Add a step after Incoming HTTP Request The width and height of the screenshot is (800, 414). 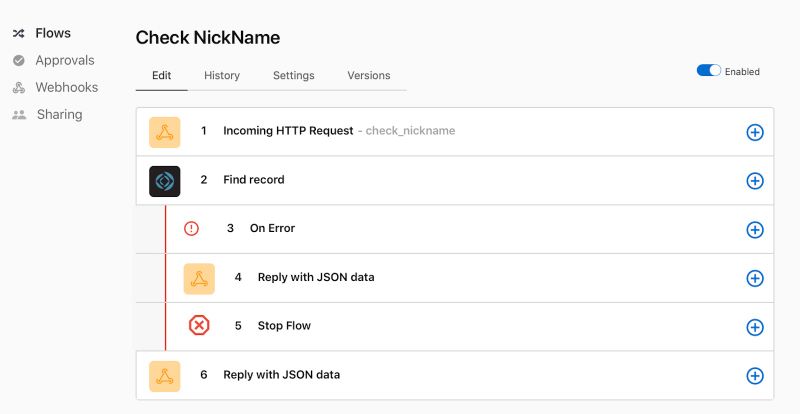click(755, 132)
